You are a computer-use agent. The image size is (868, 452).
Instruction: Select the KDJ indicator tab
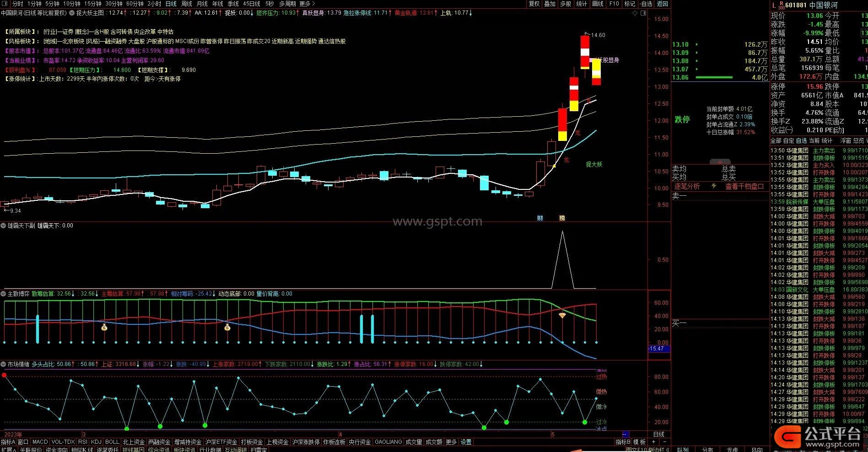(x=96, y=442)
